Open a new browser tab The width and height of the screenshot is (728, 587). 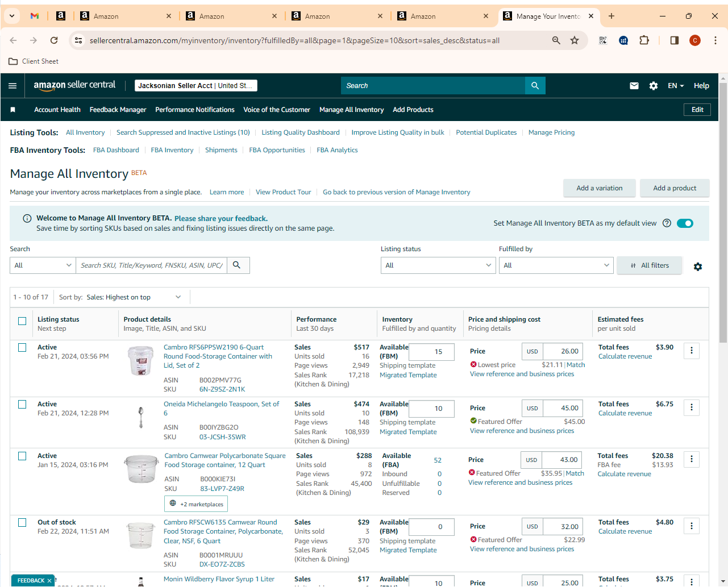point(611,16)
